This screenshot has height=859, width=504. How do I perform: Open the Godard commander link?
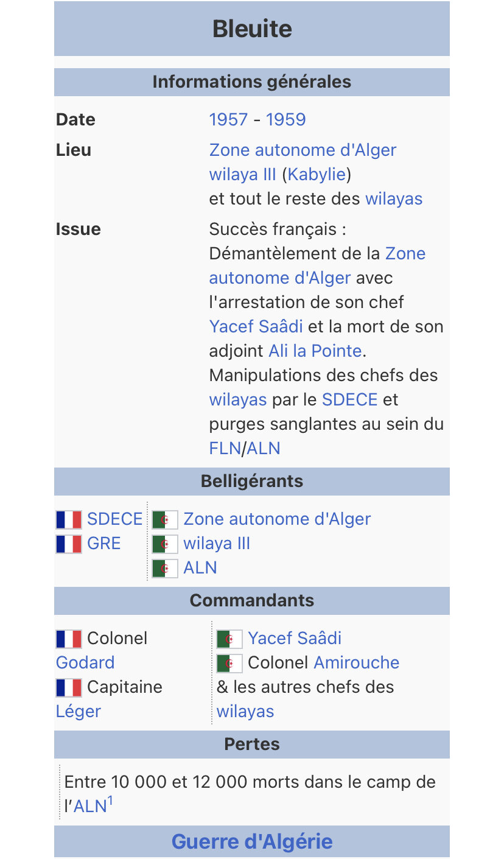tap(85, 663)
